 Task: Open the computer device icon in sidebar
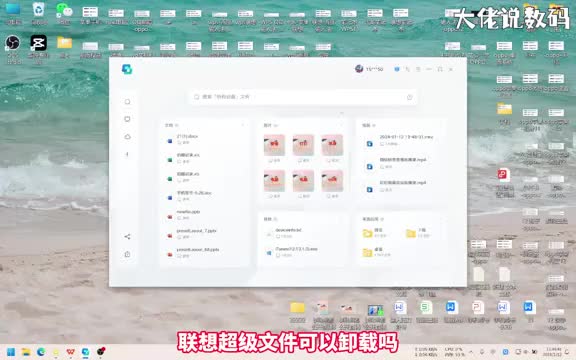tap(127, 119)
